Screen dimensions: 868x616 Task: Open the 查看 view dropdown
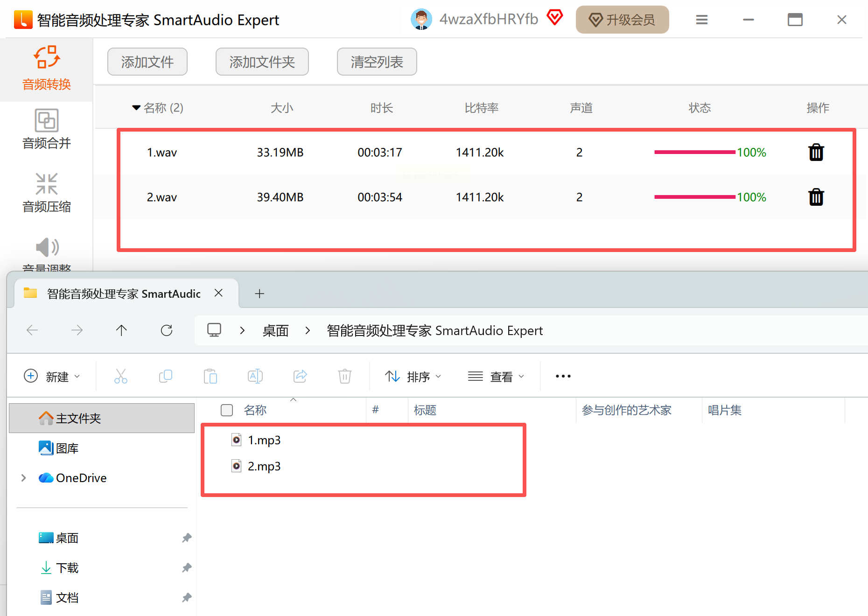coord(496,376)
